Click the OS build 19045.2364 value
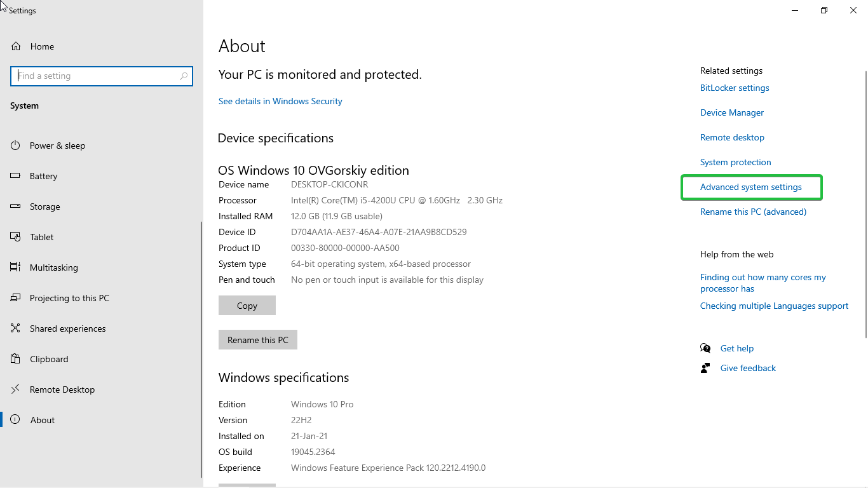This screenshot has width=868, height=488. [313, 452]
